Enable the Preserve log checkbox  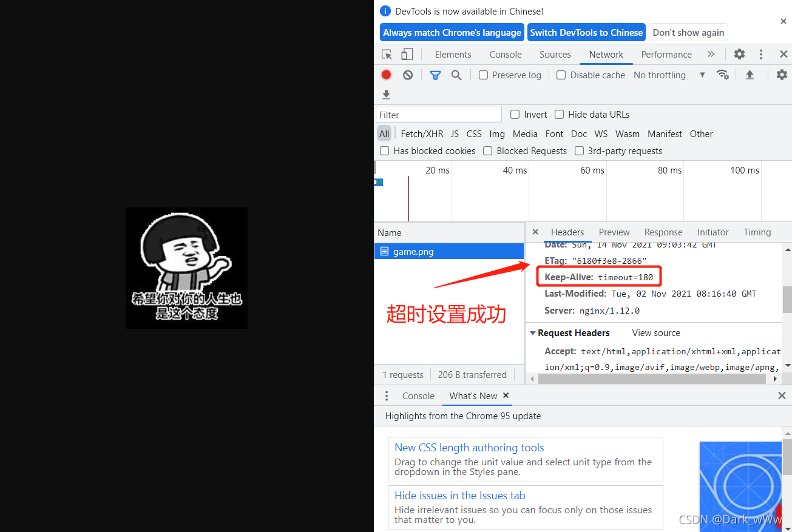483,75
